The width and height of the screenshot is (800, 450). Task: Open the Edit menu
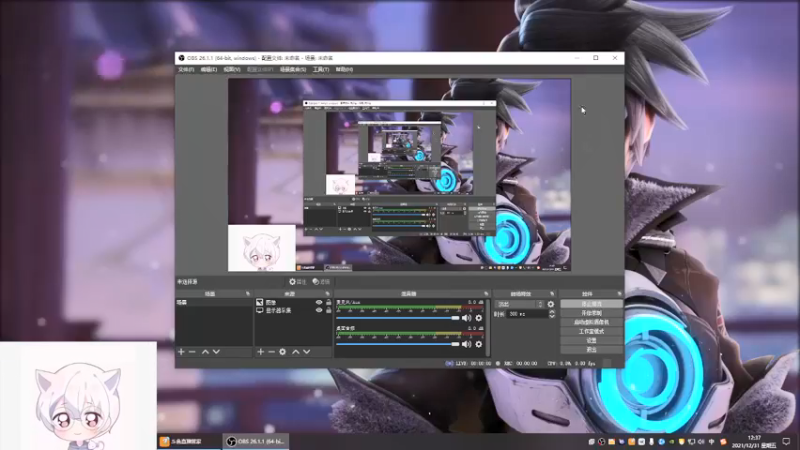(x=208, y=69)
